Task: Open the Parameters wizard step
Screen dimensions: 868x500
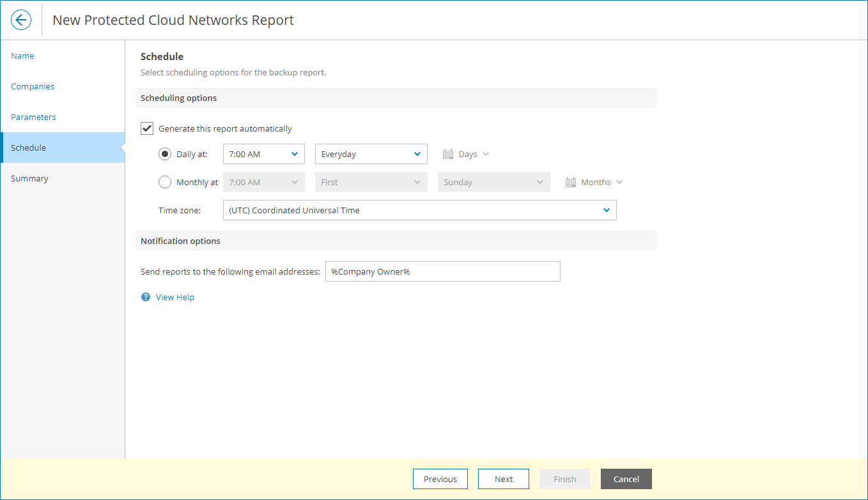Action: pos(33,117)
